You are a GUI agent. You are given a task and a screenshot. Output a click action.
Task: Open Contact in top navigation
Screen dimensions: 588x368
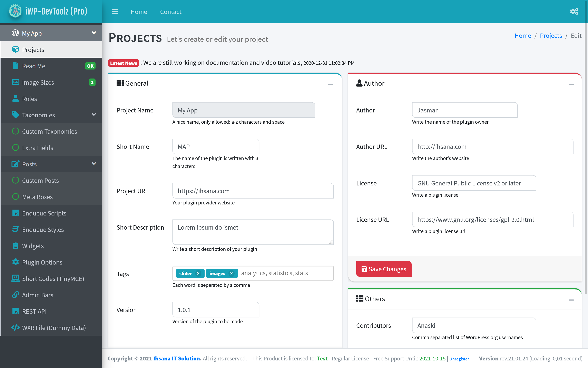pyautogui.click(x=170, y=12)
